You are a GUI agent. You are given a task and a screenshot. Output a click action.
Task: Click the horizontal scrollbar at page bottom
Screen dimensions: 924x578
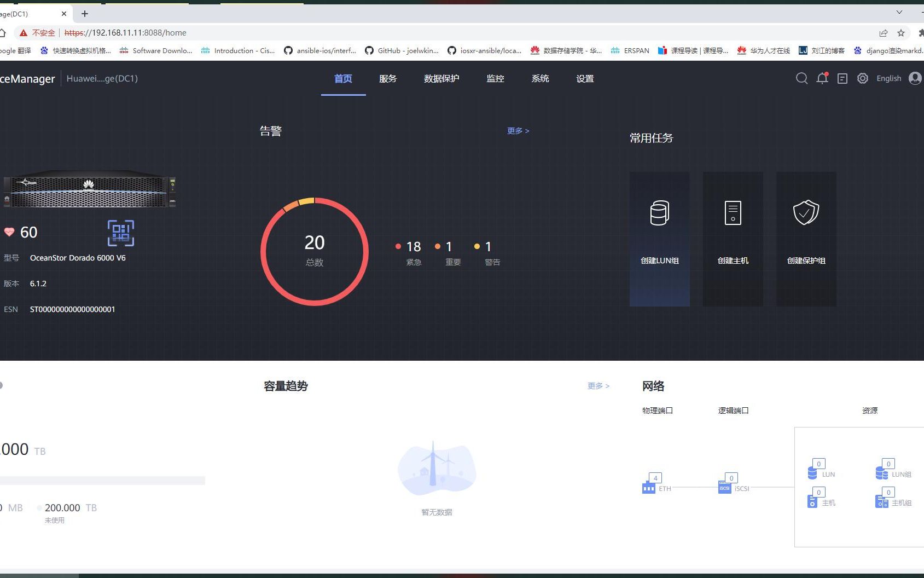39,575
